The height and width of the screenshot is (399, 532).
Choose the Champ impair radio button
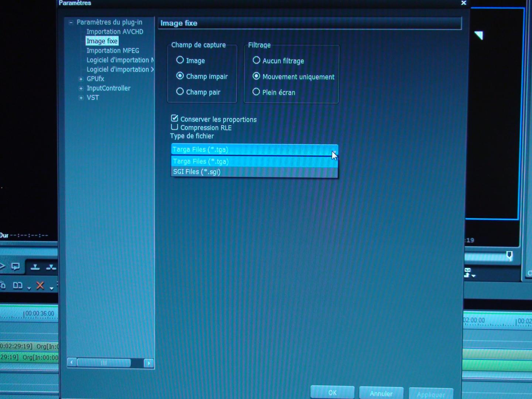(180, 76)
